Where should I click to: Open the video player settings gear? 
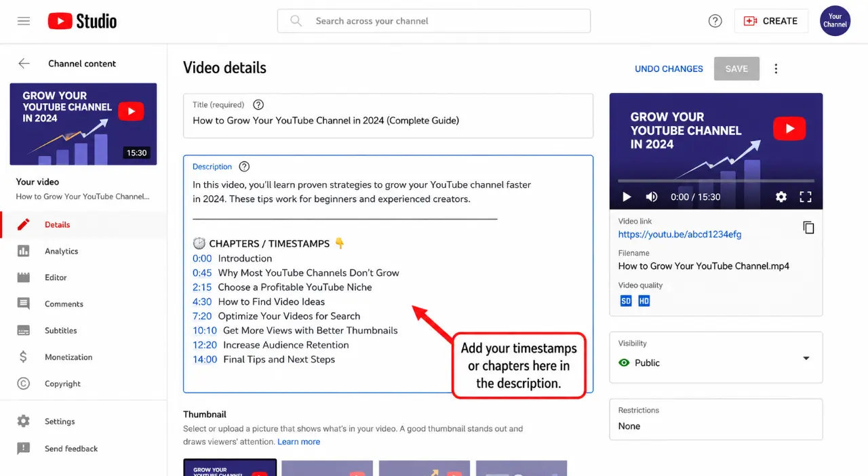coord(781,197)
